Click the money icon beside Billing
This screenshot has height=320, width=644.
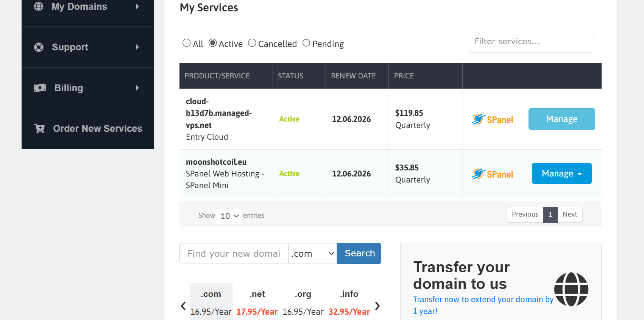click(40, 88)
